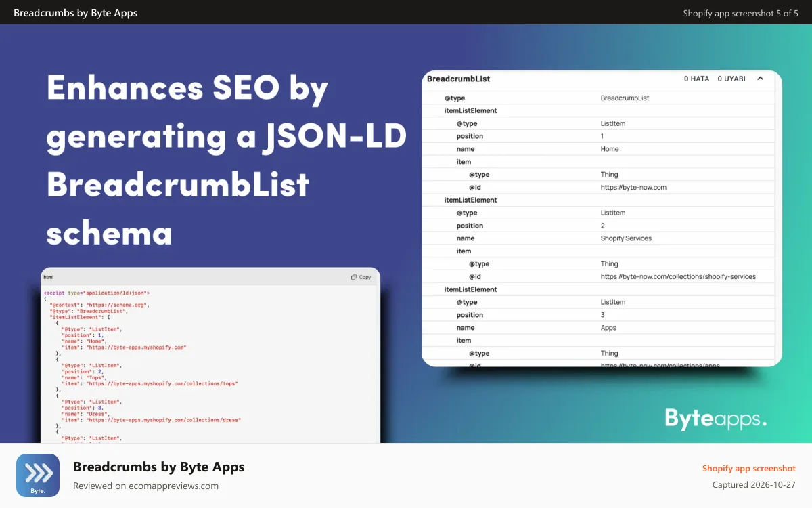Click the BreadcrumbList panel header title

(x=458, y=79)
